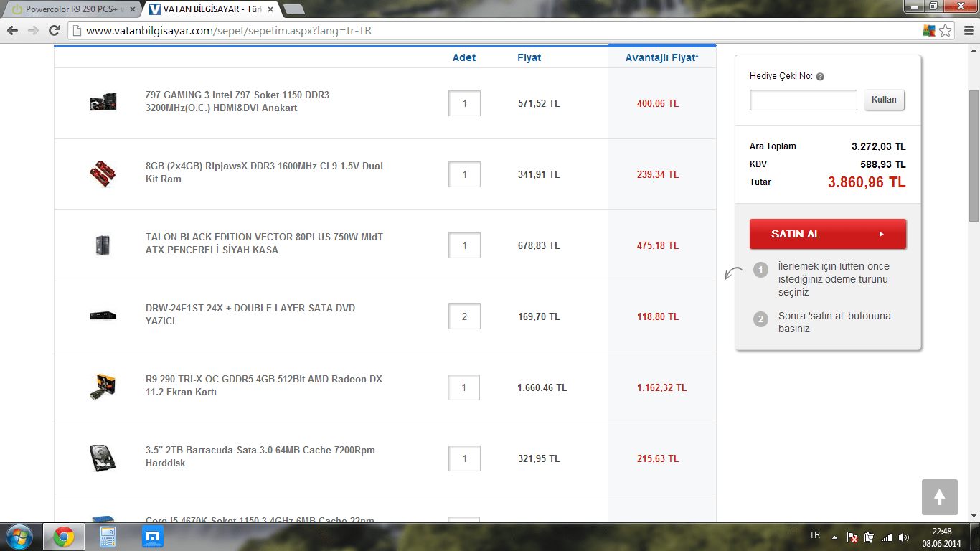Viewport: 980px width, 551px height.
Task: Select the VATAN BİLGİSAYAR tab
Action: coord(209,10)
